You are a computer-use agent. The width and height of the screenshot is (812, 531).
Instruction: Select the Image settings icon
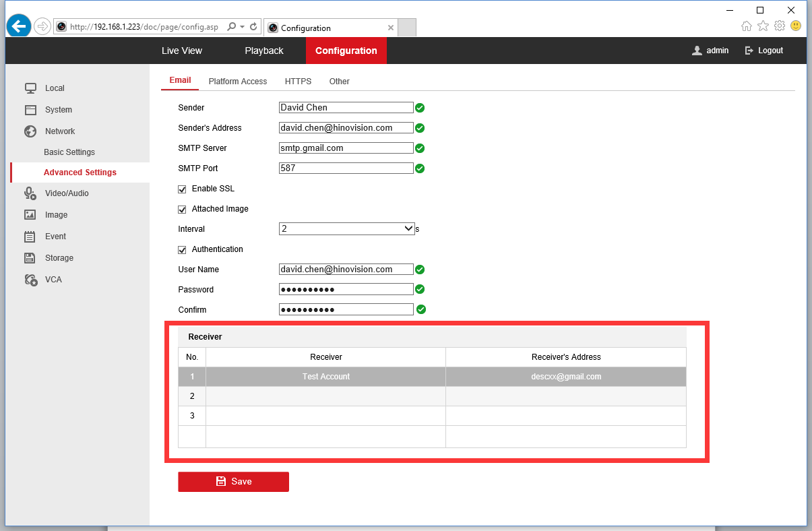(x=30, y=215)
